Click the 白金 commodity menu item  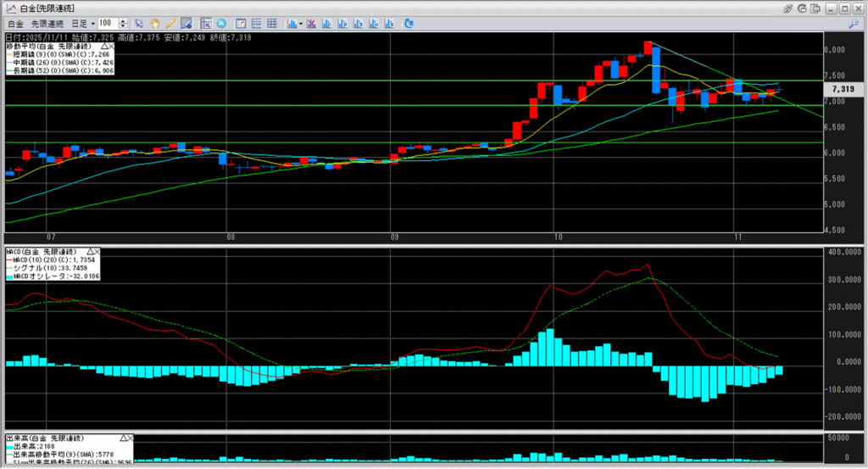14,23
